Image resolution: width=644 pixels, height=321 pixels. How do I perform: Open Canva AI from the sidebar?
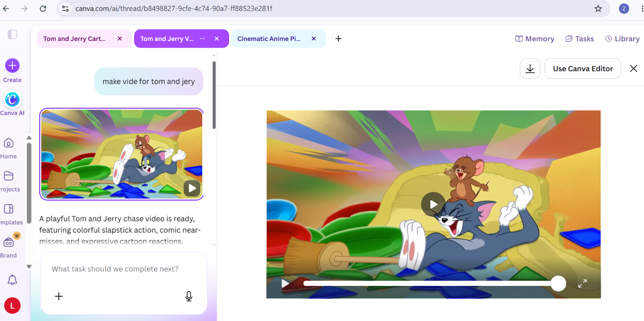tap(12, 99)
